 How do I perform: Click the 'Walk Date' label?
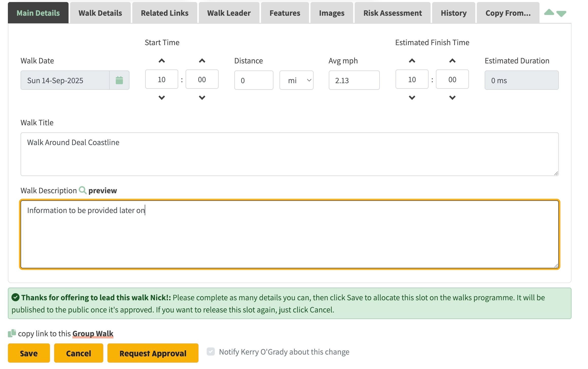[37, 61]
